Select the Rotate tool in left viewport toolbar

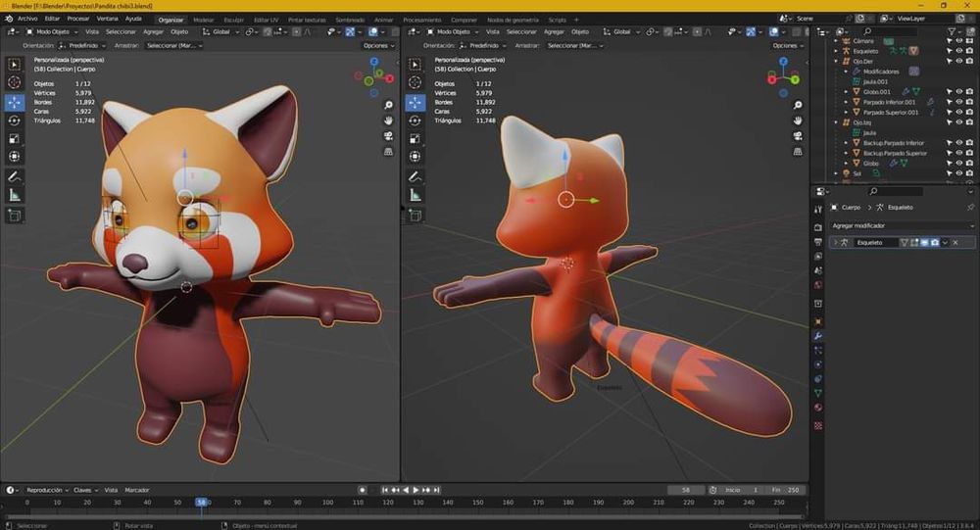(x=15, y=120)
